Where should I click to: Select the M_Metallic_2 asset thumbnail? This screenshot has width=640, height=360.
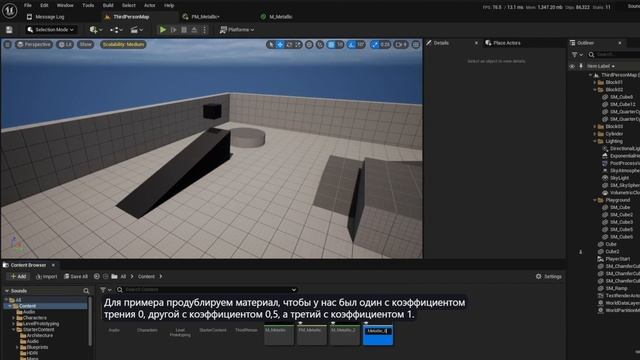[x=344, y=335]
